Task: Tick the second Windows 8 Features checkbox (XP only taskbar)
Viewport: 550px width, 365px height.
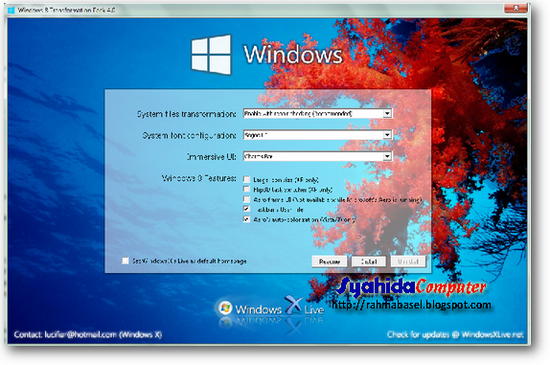Action: point(247,189)
